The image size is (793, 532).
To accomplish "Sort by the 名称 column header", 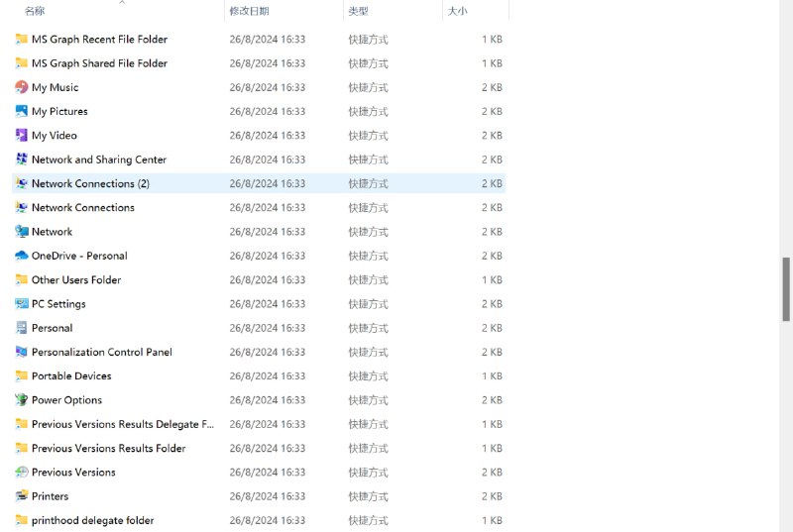I will [x=35, y=11].
